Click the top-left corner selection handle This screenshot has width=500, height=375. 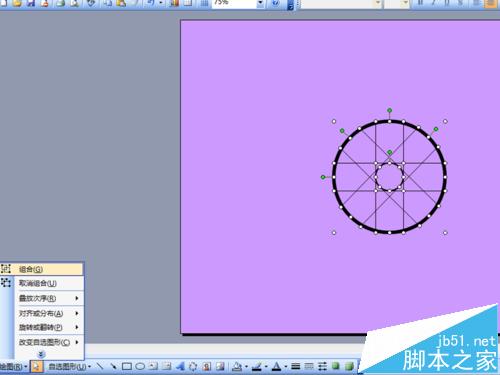pyautogui.click(x=334, y=121)
